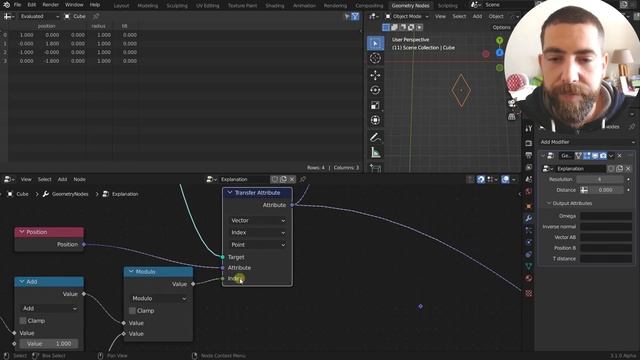This screenshot has width=640, height=360.
Task: Toggle spreadsheet selected-only filter icon
Action: [x=347, y=16]
